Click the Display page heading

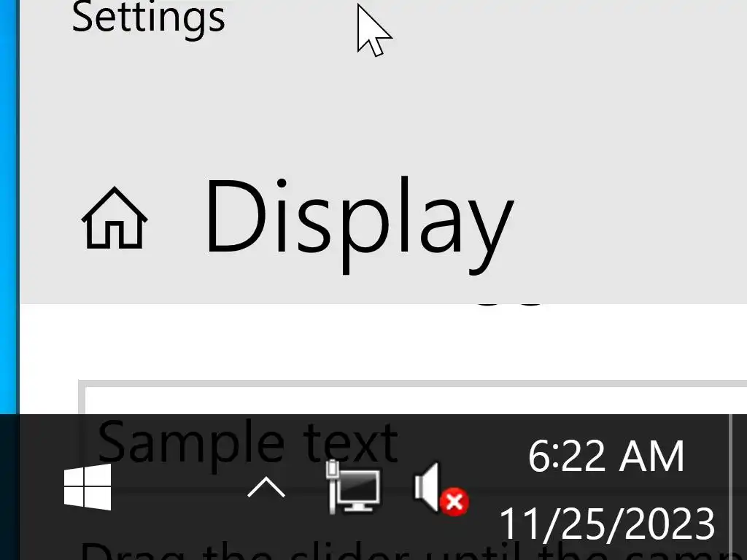click(x=360, y=224)
